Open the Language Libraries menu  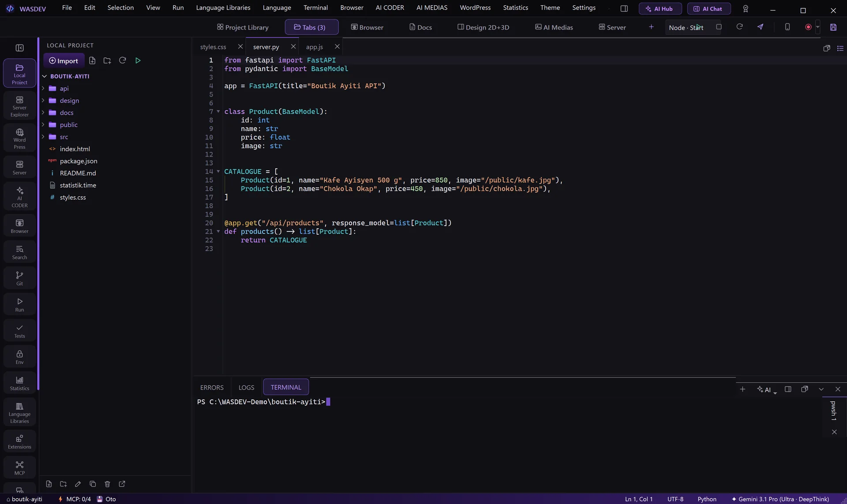pyautogui.click(x=223, y=7)
